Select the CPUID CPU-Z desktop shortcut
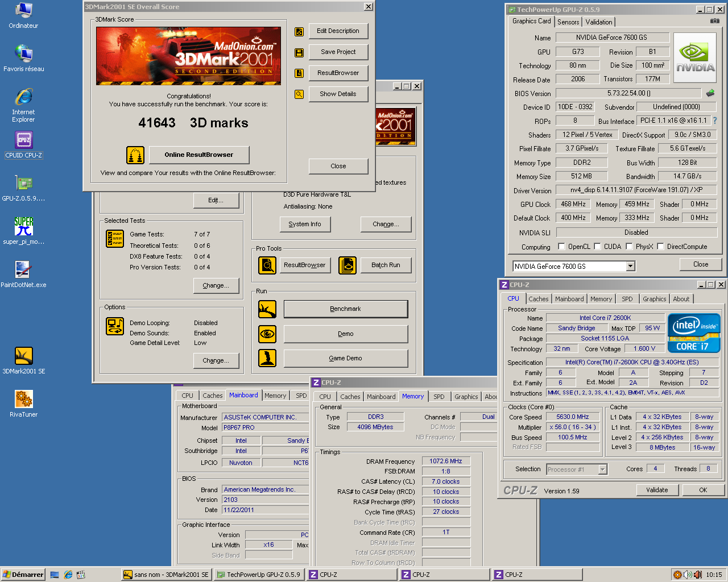The height and width of the screenshot is (582, 728). tap(23, 145)
